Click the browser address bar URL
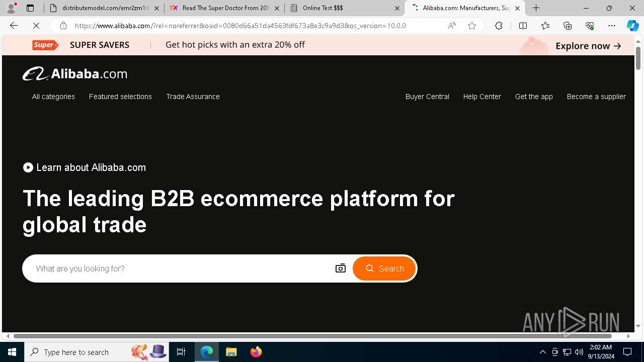The image size is (644, 362). 240,26
